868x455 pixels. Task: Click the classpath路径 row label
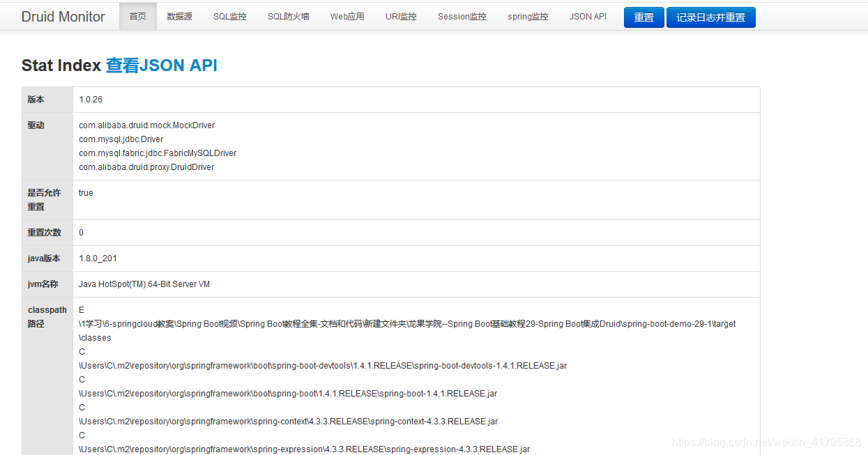47,317
